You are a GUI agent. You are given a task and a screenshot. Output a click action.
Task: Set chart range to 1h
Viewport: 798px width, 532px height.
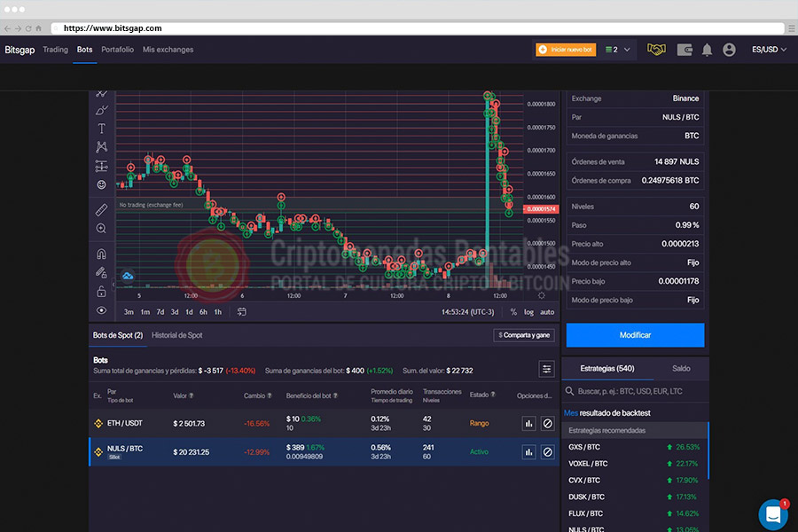[x=218, y=312]
